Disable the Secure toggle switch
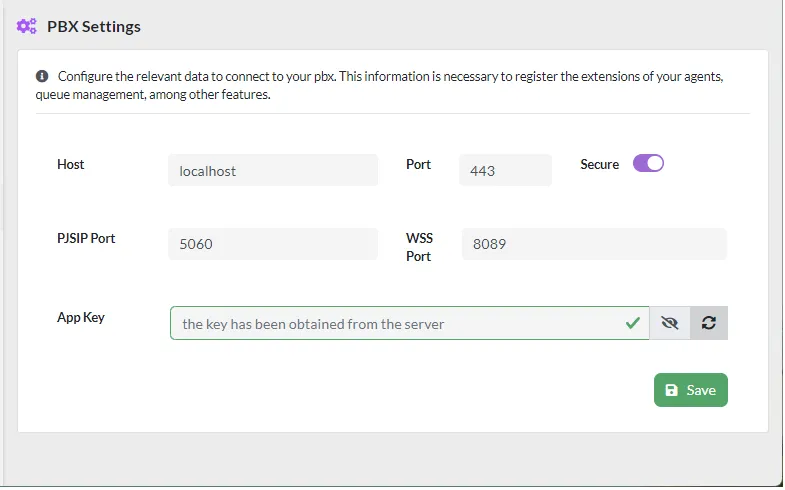Image resolution: width=785 pixels, height=490 pixels. click(648, 163)
